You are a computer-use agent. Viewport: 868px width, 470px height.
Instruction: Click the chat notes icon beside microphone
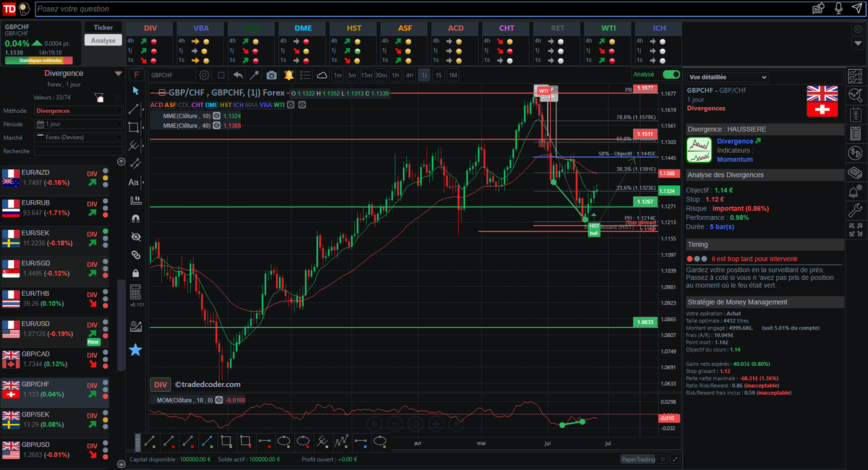(x=819, y=9)
